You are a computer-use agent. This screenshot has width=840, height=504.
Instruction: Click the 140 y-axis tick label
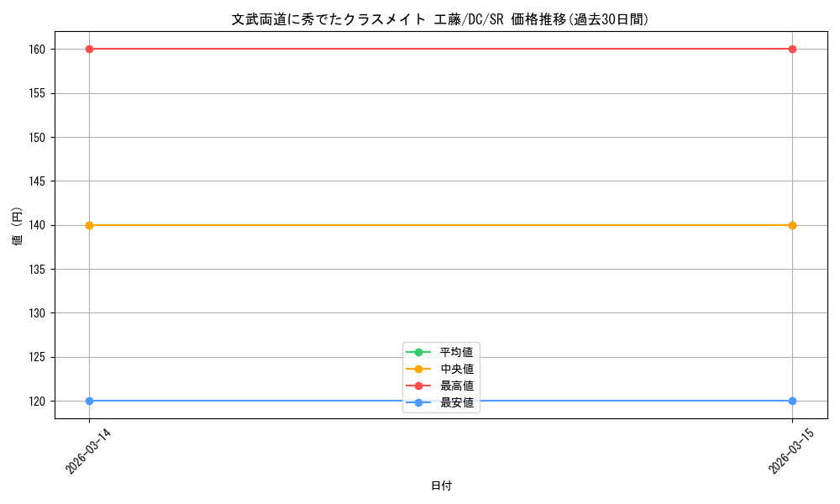click(35, 225)
